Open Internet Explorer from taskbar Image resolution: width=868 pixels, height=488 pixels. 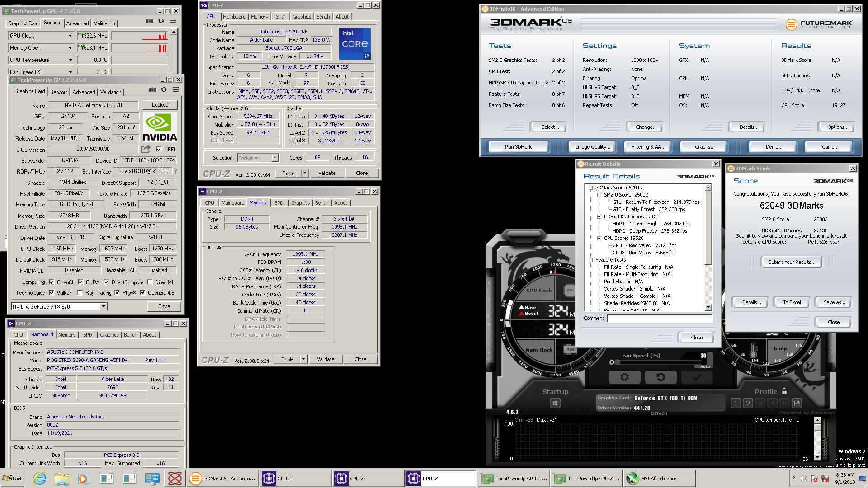pyautogui.click(x=40, y=478)
